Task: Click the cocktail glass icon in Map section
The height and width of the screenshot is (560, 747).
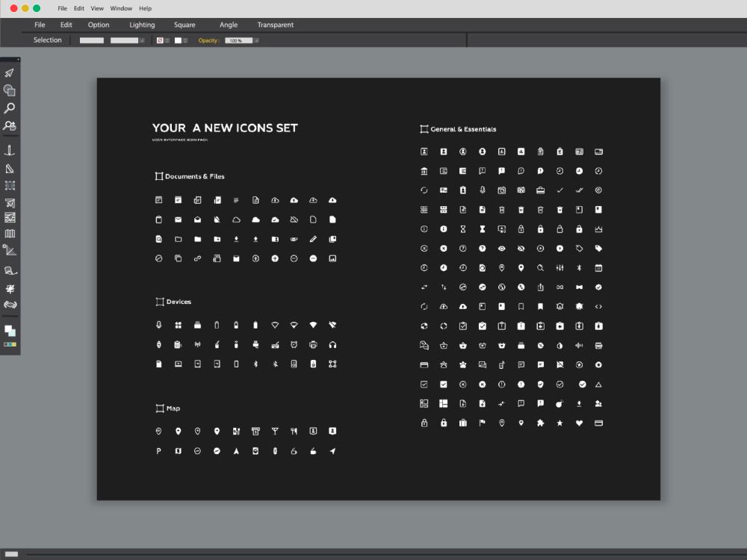Action: (275, 432)
